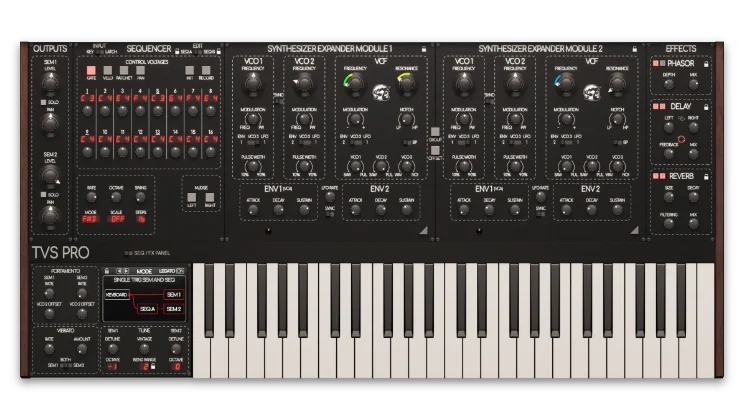Click the sequencer RECORD button
This screenshot has width=743, height=420.
tap(206, 71)
